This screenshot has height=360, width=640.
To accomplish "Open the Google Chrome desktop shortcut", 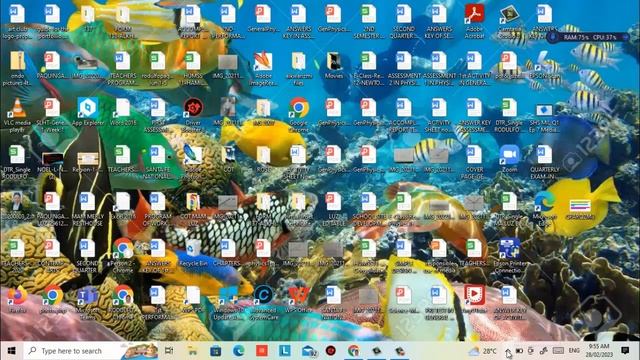I will tap(299, 115).
